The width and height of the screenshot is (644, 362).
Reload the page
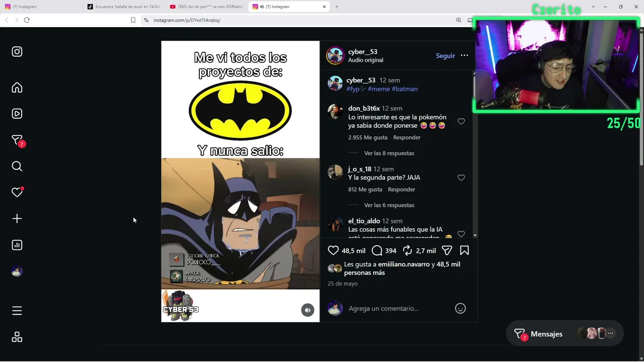[x=27, y=20]
